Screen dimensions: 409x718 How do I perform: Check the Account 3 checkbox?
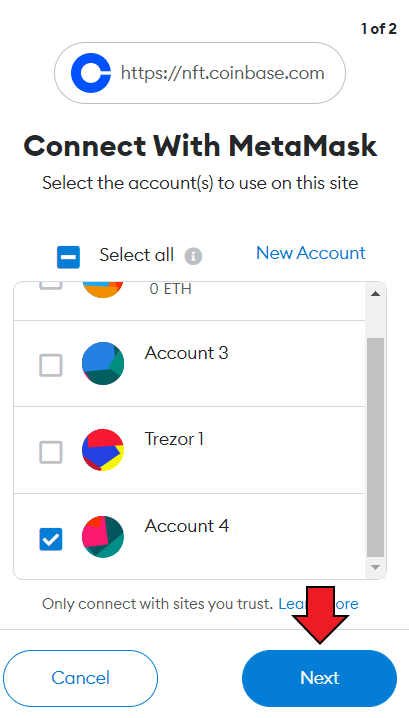point(51,365)
